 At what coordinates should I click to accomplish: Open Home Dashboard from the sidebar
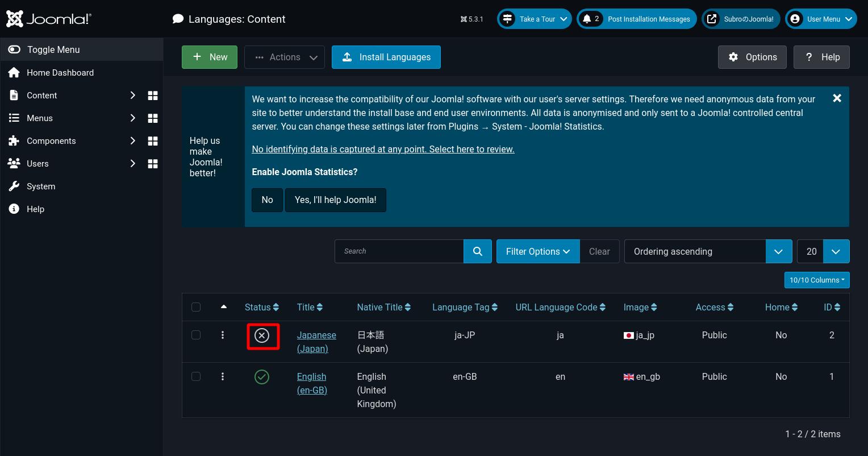(x=81, y=72)
